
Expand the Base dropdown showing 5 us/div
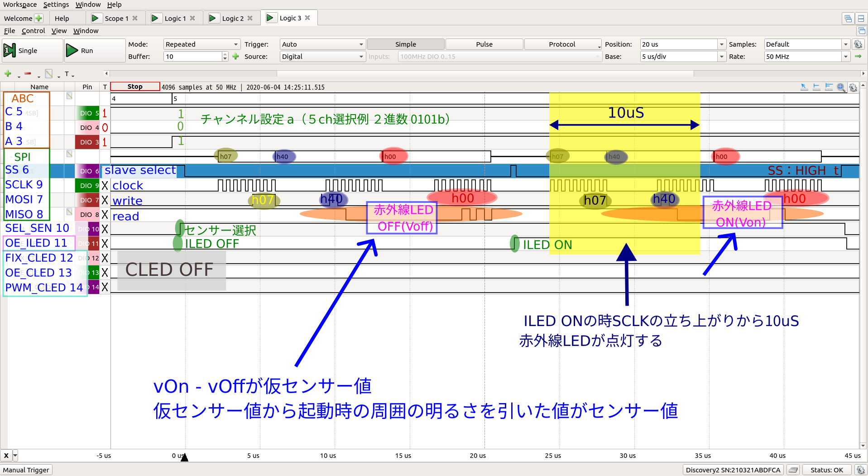682,57
